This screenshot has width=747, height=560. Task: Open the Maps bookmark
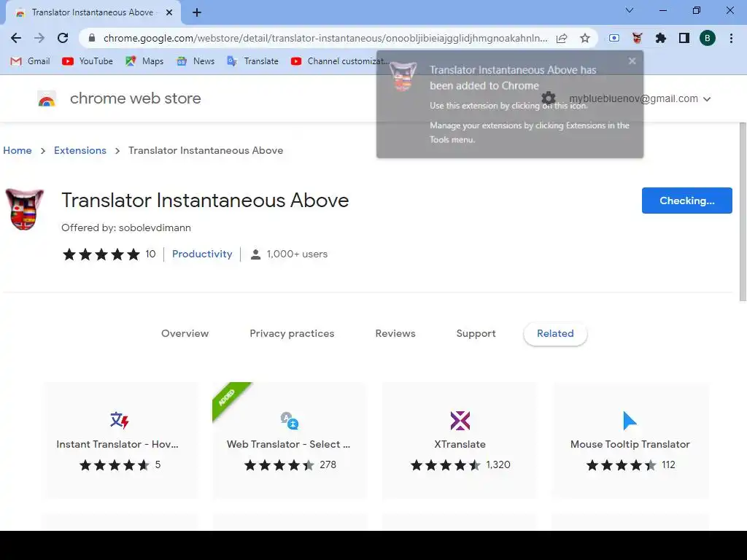pyautogui.click(x=144, y=61)
